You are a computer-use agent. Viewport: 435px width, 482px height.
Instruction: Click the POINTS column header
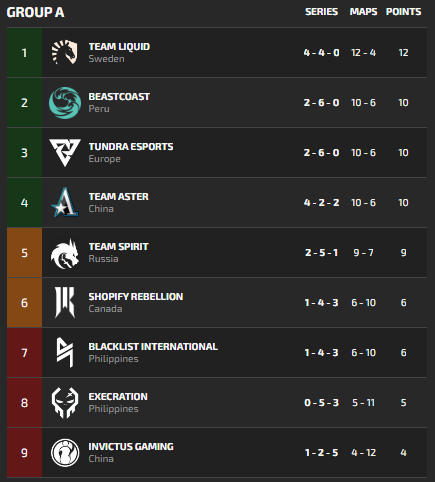(403, 12)
